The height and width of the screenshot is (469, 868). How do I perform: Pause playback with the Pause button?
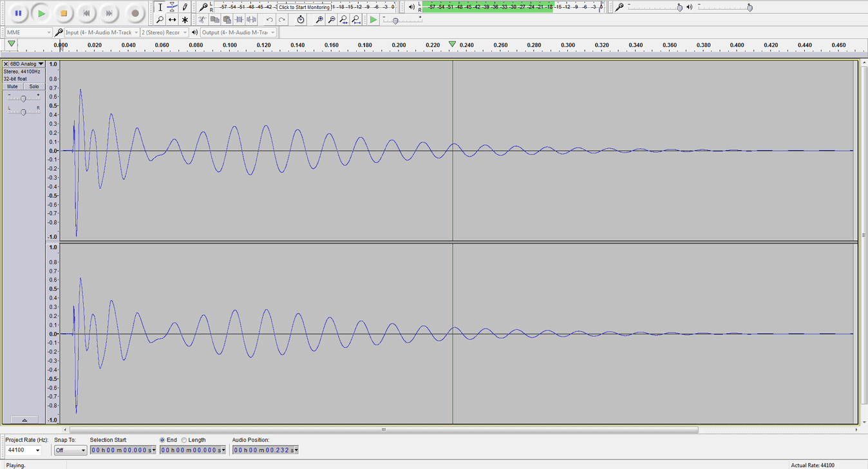(x=18, y=13)
